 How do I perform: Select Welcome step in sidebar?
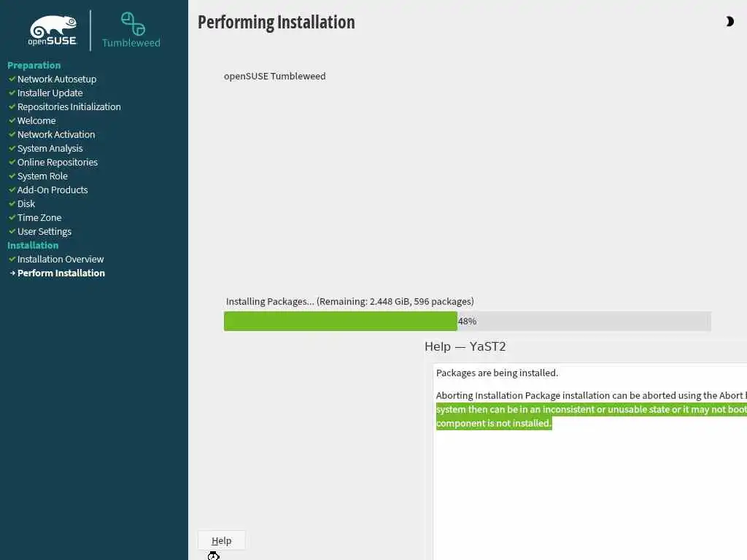coord(36,120)
